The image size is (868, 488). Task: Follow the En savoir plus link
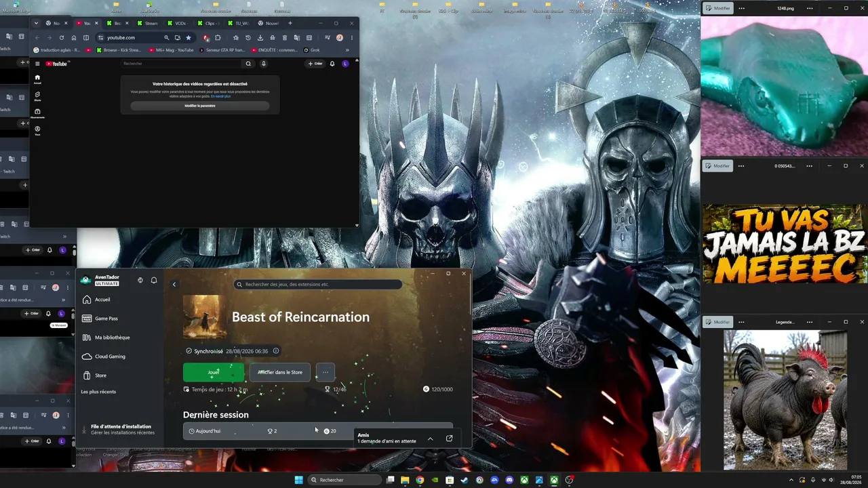221,96
